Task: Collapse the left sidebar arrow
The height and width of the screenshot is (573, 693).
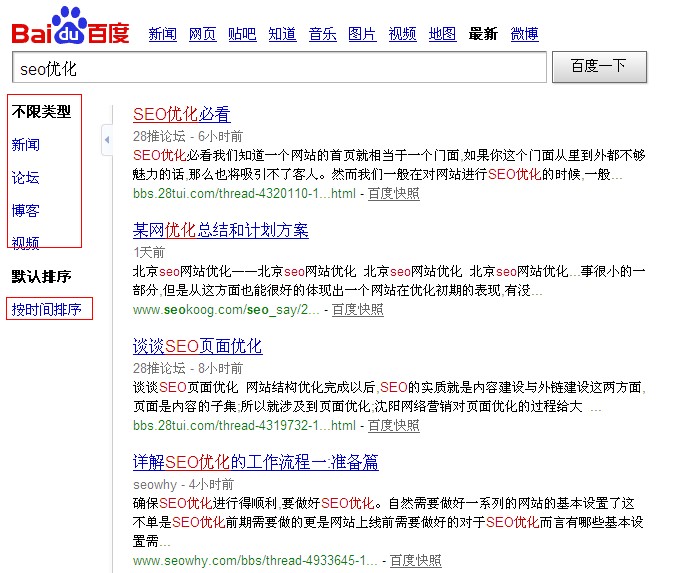Action: (x=107, y=141)
